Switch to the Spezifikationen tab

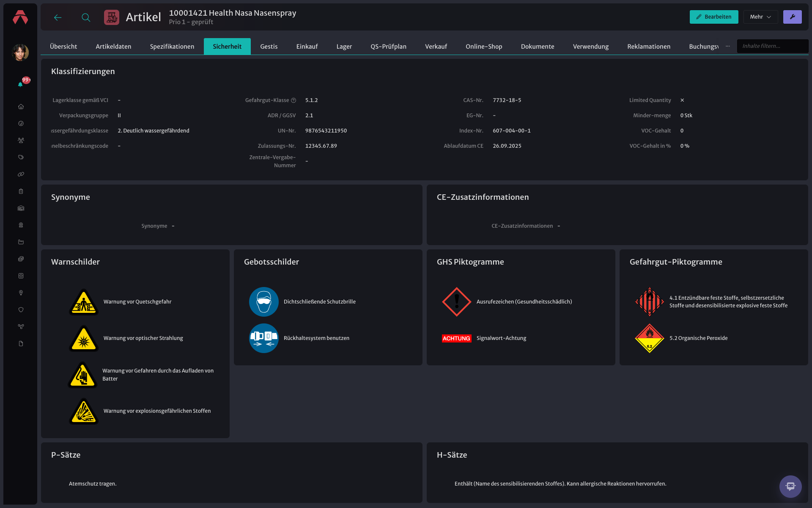click(172, 47)
